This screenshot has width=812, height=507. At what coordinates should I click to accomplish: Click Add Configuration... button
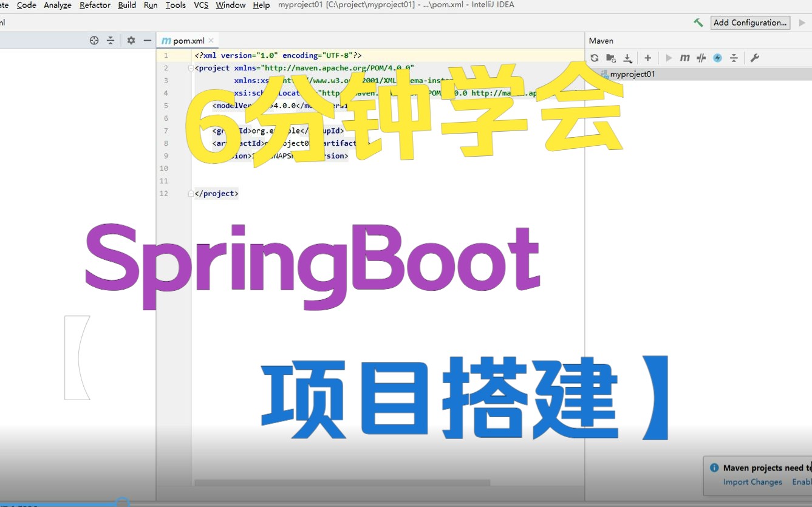pos(750,22)
